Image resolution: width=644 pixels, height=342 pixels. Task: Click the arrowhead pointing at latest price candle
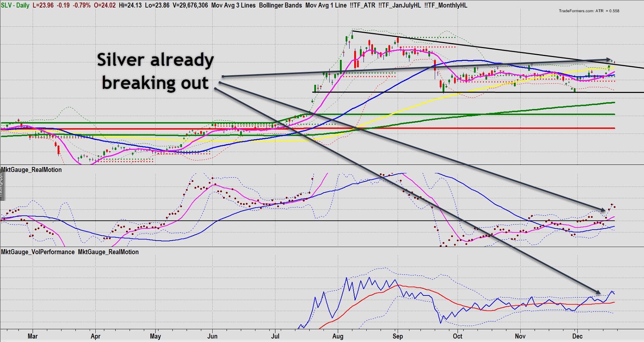pyautogui.click(x=608, y=60)
